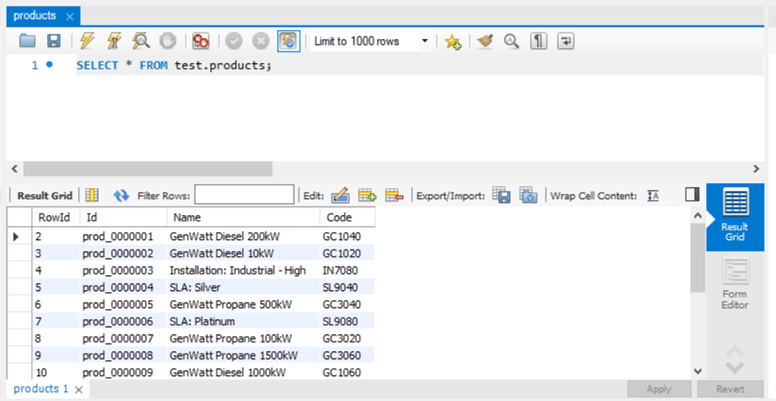This screenshot has width=776, height=401.
Task: Rollback transaction X icon
Action: click(x=260, y=41)
